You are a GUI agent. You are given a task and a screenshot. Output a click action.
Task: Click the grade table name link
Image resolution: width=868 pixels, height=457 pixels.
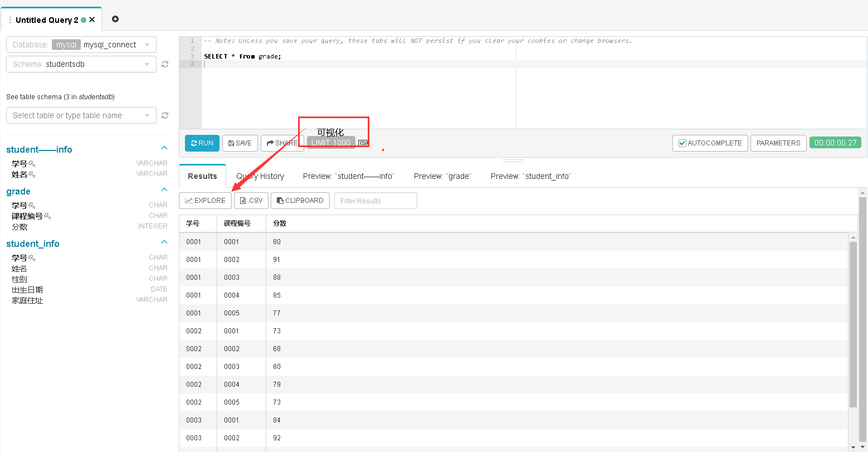18,191
